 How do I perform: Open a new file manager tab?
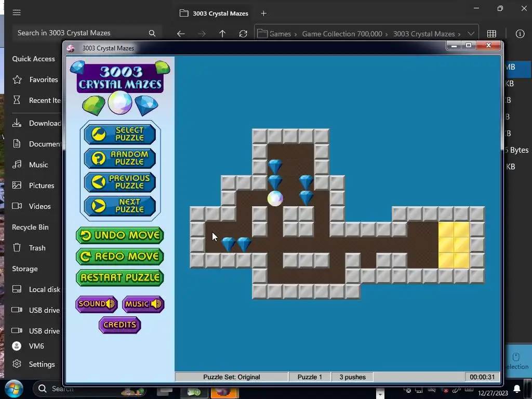pos(263,13)
